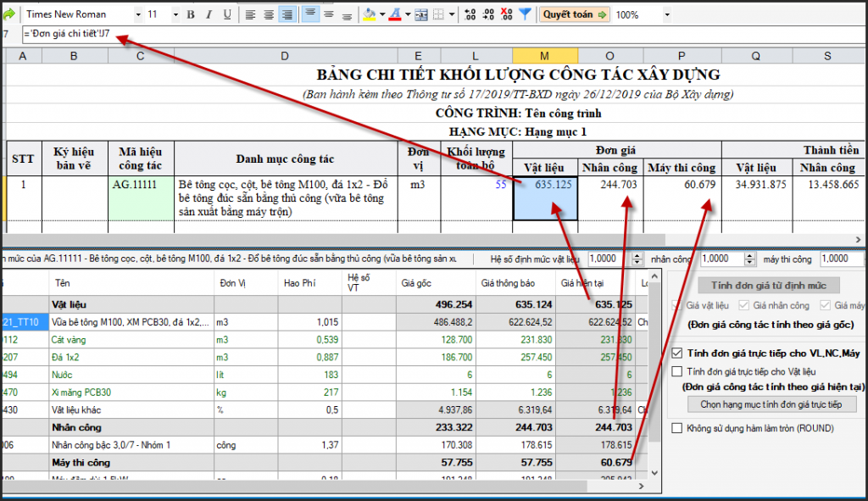Expand the fill color dropdown arrow
The width and height of the screenshot is (868, 501).
(x=382, y=14)
